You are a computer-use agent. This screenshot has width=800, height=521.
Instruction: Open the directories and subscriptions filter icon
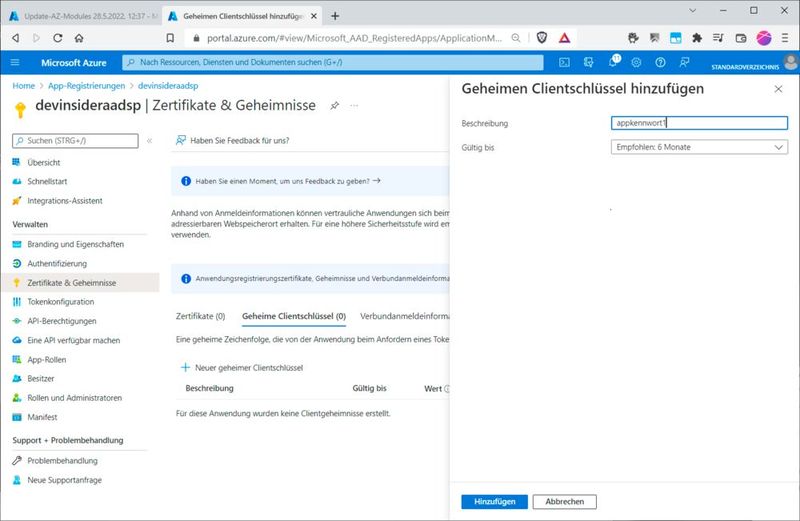tap(588, 62)
